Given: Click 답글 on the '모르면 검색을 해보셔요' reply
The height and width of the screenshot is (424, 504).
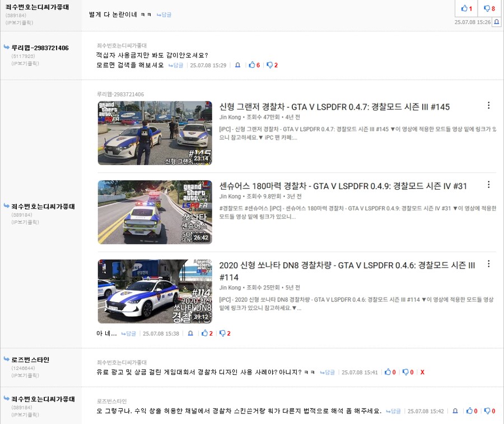Looking at the screenshot, I should coord(176,65).
